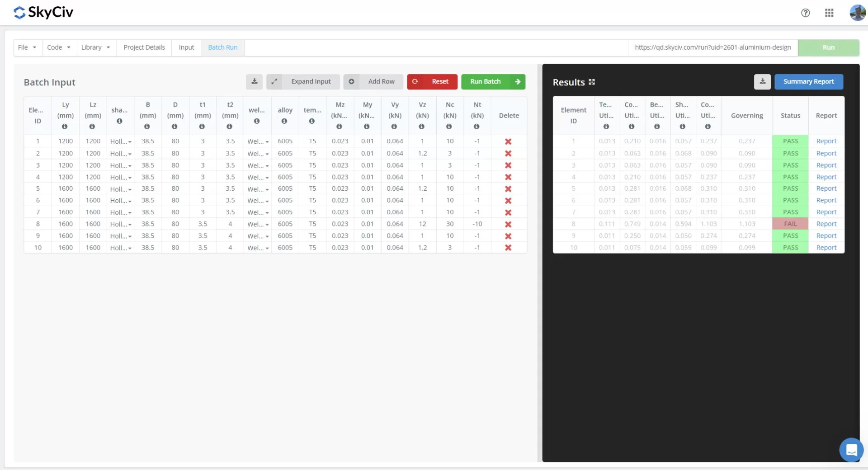Click the help question mark icon
The width and height of the screenshot is (868, 470).
805,13
